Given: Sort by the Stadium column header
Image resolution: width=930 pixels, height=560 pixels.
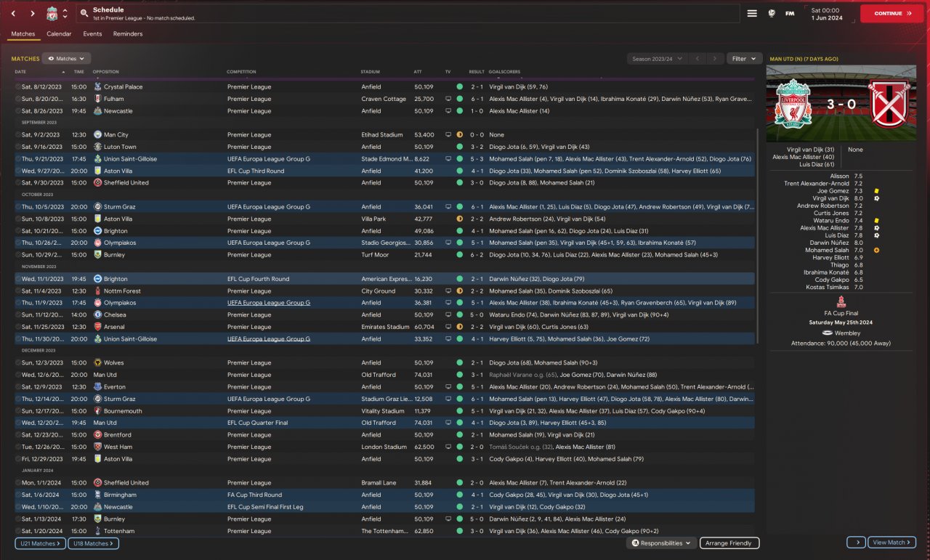Looking at the screenshot, I should coord(371,72).
